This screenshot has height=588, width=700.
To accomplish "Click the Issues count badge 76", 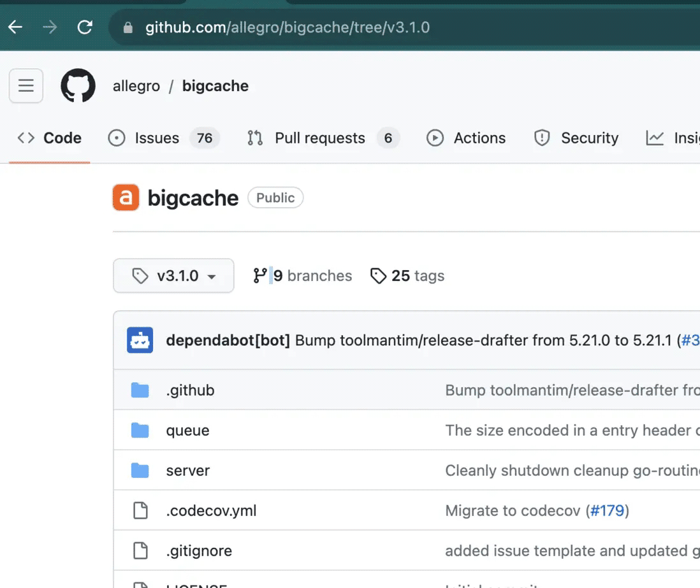I will click(205, 138).
